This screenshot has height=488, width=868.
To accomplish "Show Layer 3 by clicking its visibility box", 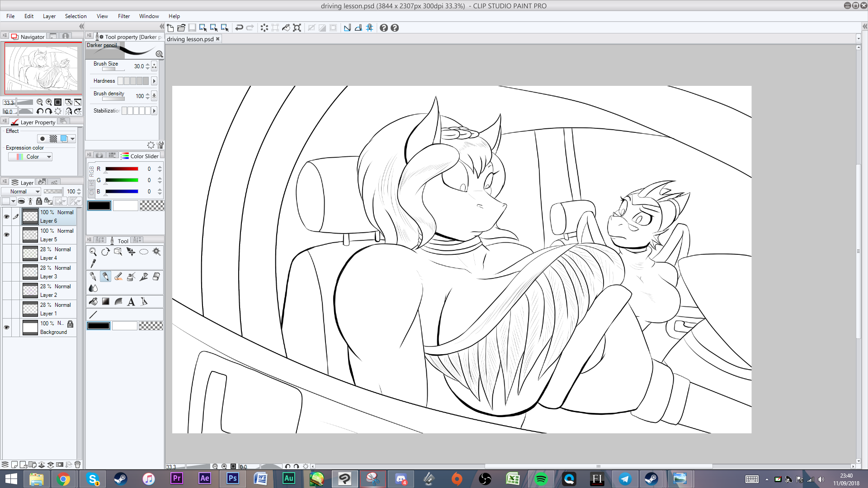I will [x=6, y=272].
